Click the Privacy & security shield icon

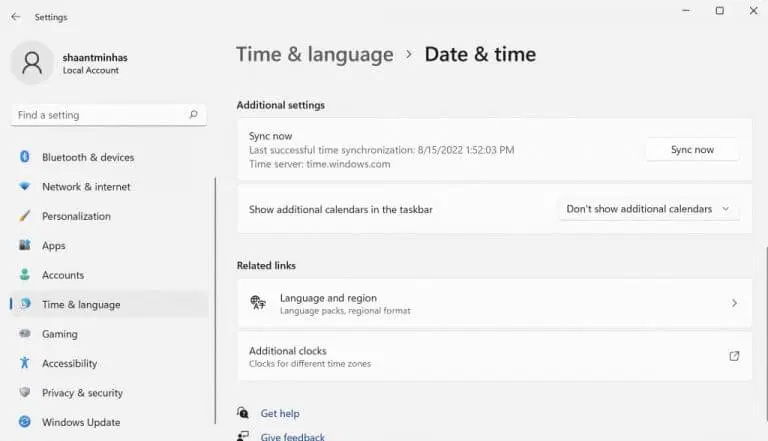[x=24, y=393]
